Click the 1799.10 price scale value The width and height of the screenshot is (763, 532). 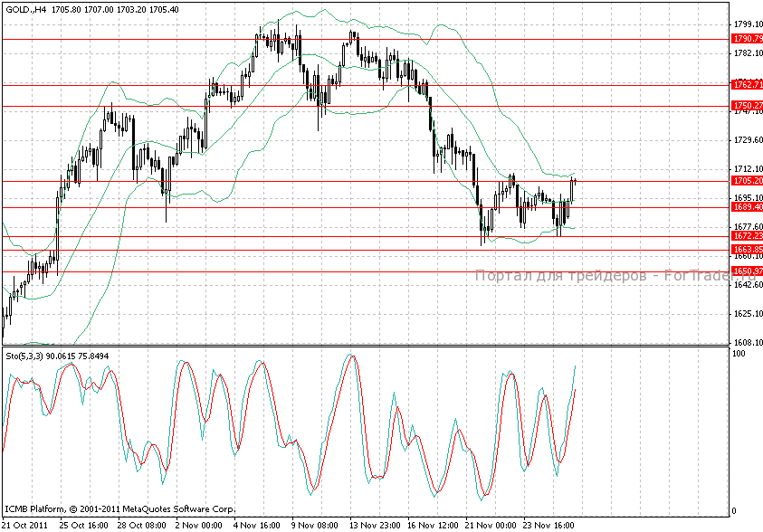749,24
